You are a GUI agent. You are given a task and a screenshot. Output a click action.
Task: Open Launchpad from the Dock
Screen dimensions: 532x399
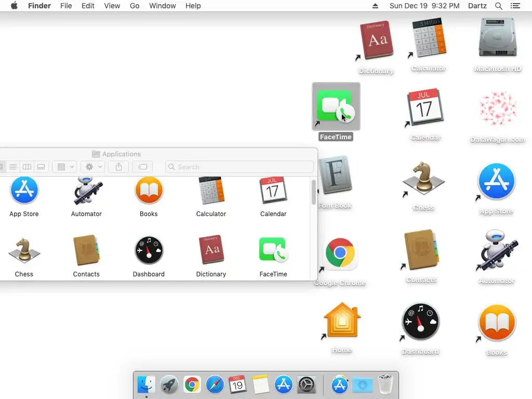pyautogui.click(x=169, y=385)
